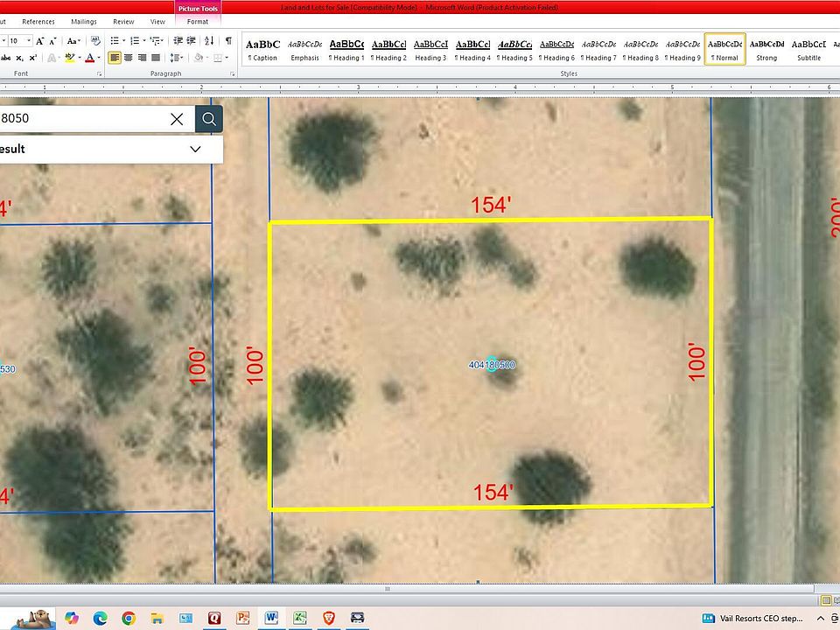Click the search magnifier button on map
The height and width of the screenshot is (630, 840).
[x=208, y=119]
